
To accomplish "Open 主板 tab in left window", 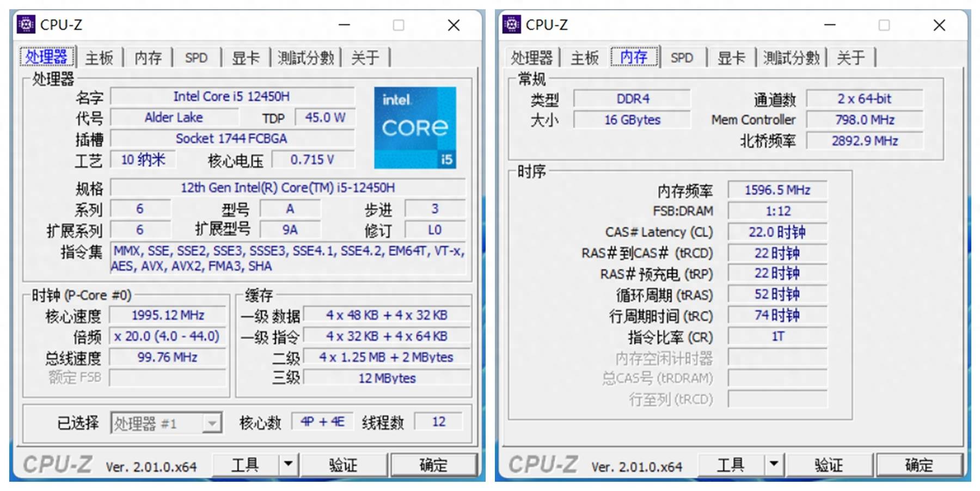I will click(x=99, y=58).
